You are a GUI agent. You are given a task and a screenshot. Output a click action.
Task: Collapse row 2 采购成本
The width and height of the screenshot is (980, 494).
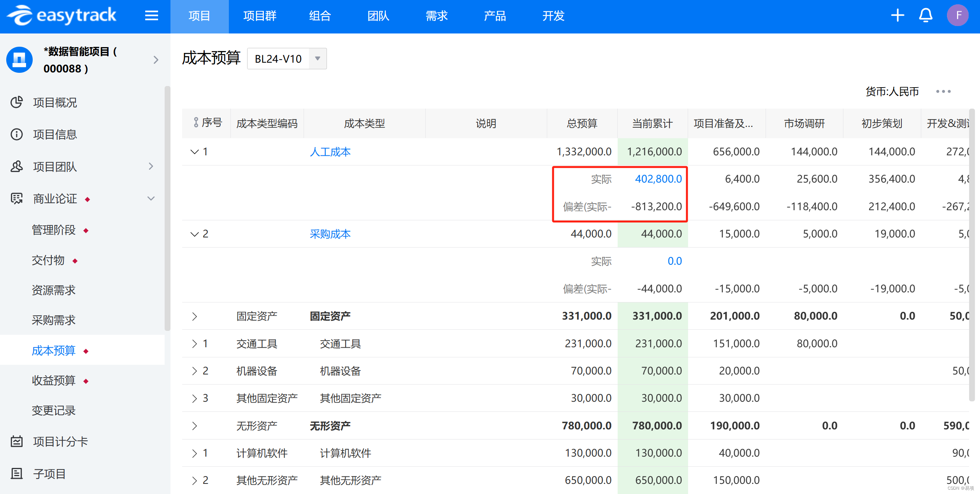[x=195, y=234]
